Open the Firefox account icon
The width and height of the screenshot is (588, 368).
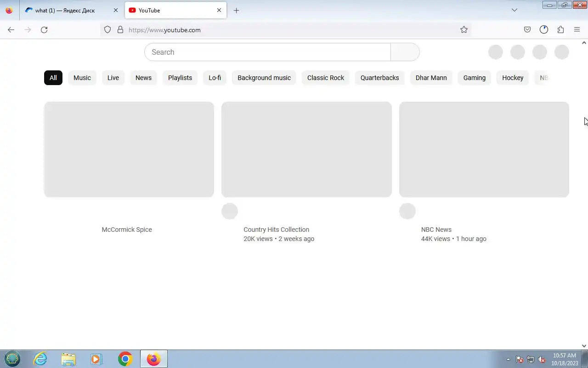(544, 30)
